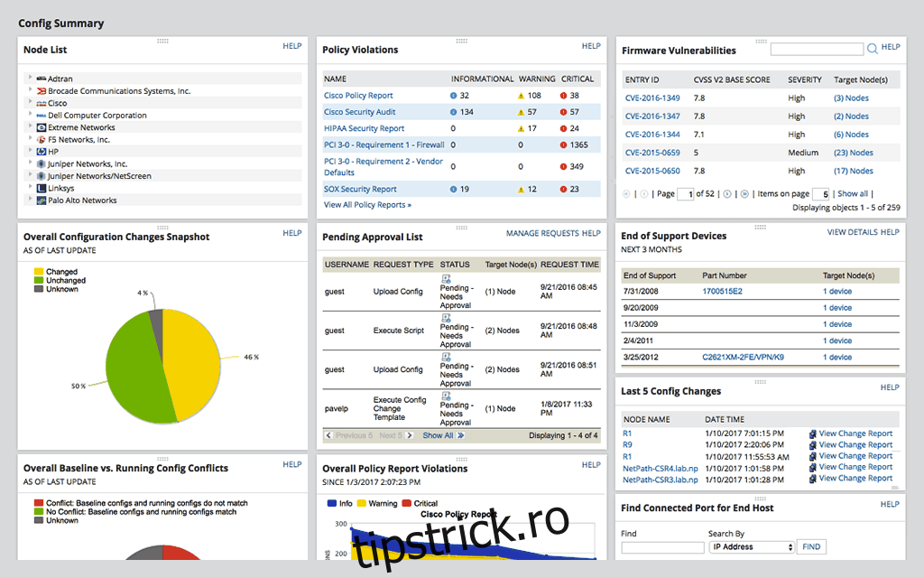
Task: Click change report icon for NetPath-CSR4.lab.np row
Action: 813,468
